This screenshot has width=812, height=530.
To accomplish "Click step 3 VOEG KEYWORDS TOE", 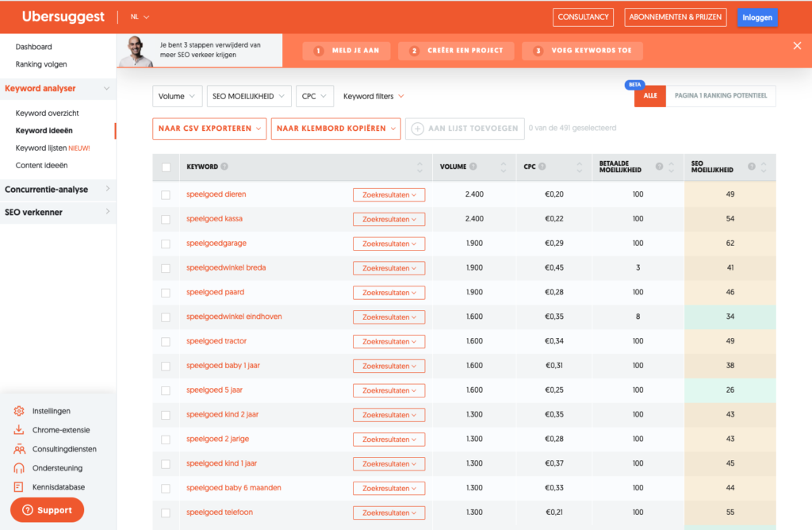I will click(x=583, y=51).
